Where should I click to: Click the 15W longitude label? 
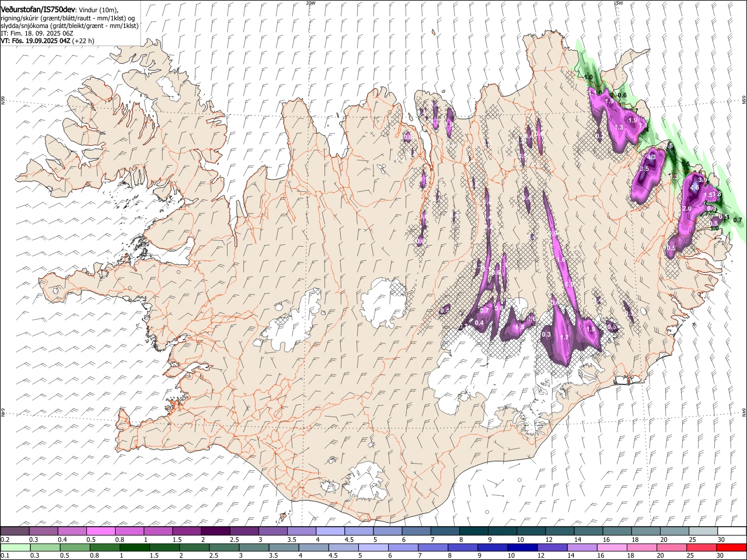coord(618,3)
